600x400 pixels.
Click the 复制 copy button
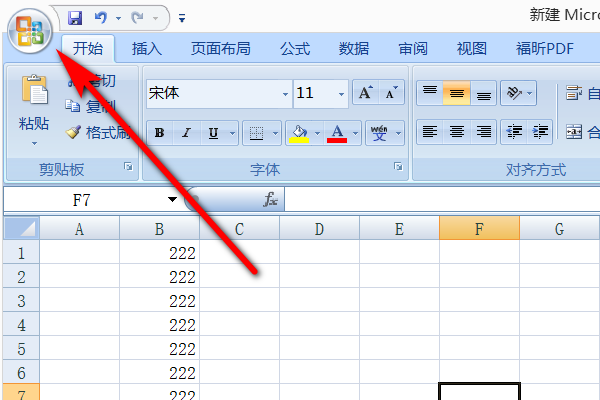(90, 106)
